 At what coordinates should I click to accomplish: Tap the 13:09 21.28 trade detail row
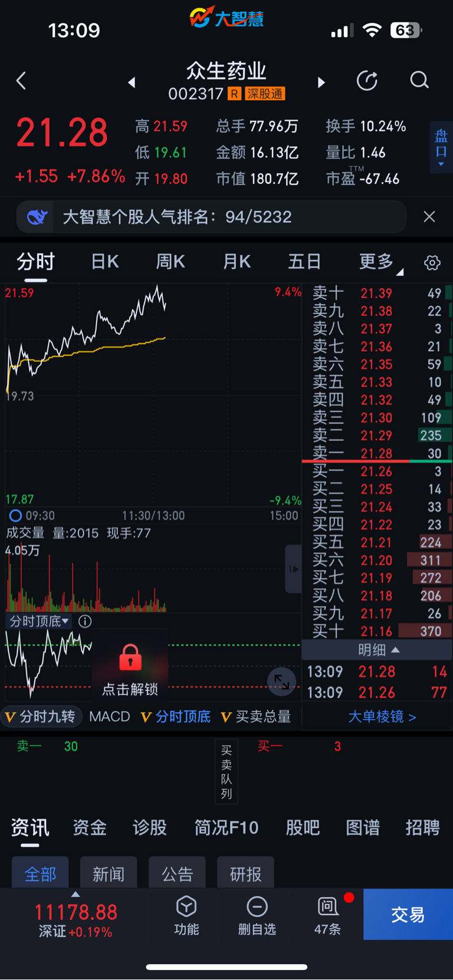point(377,671)
